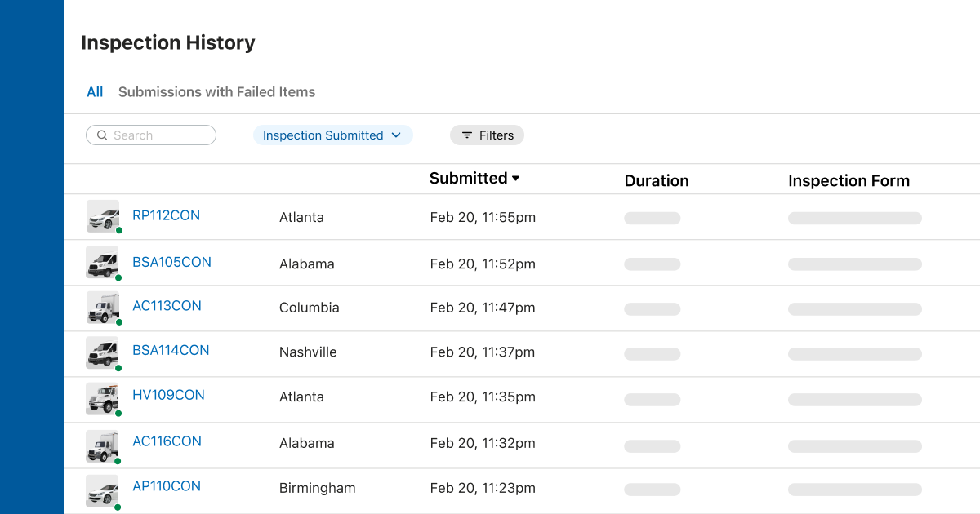Click the AC113CON box truck icon
Image resolution: width=980 pixels, height=514 pixels.
[103, 308]
